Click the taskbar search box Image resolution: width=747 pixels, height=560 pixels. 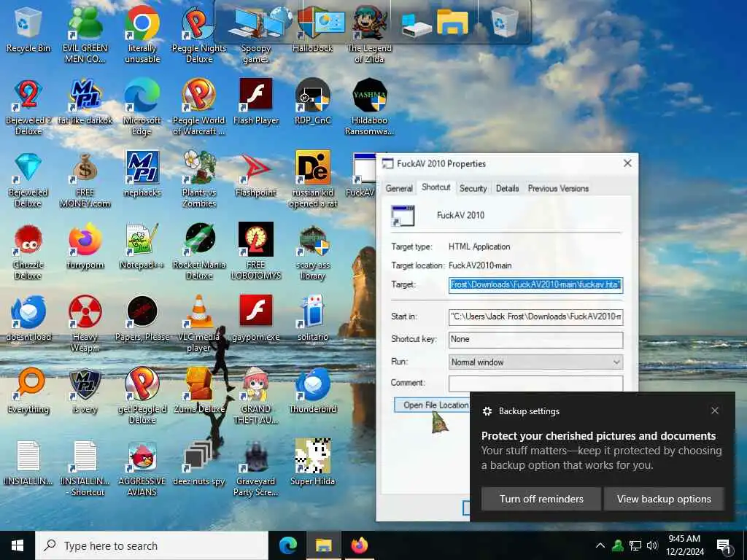click(152, 545)
